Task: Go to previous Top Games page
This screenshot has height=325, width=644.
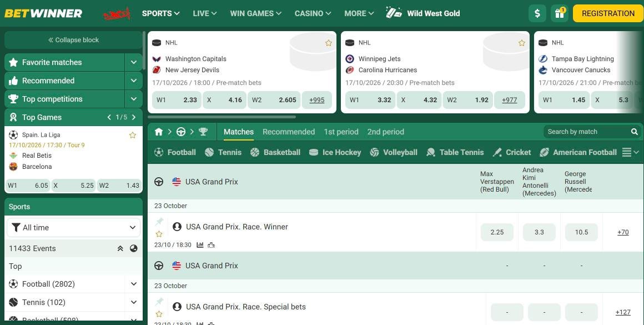Action: 109,117
